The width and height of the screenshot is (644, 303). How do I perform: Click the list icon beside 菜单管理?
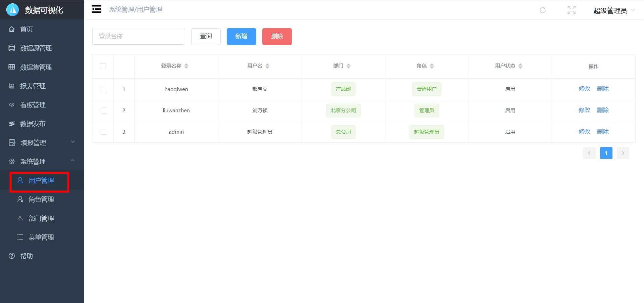20,237
